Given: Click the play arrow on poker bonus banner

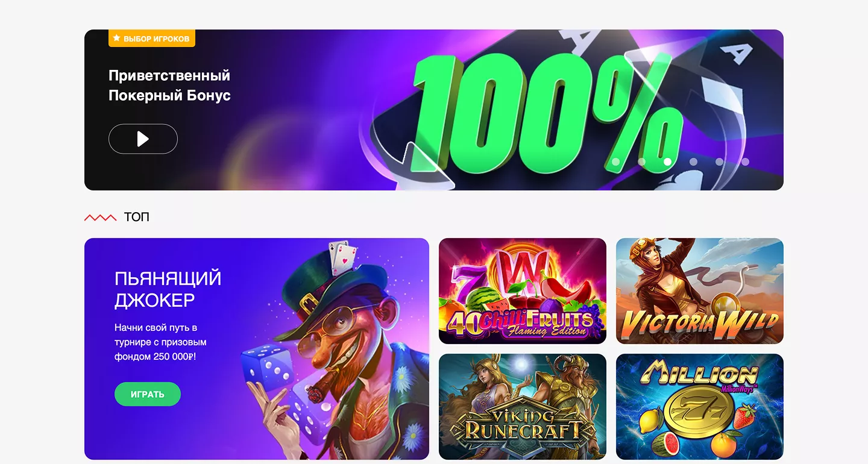Looking at the screenshot, I should 143,139.
